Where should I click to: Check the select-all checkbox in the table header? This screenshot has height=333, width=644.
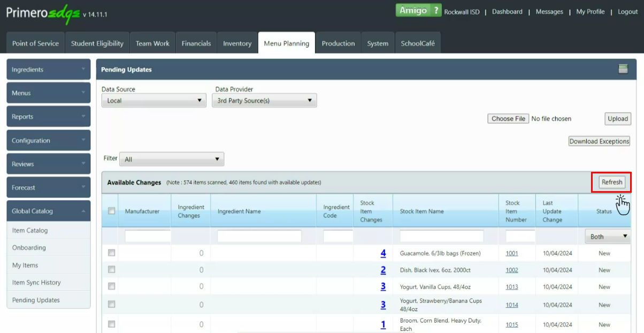110,211
